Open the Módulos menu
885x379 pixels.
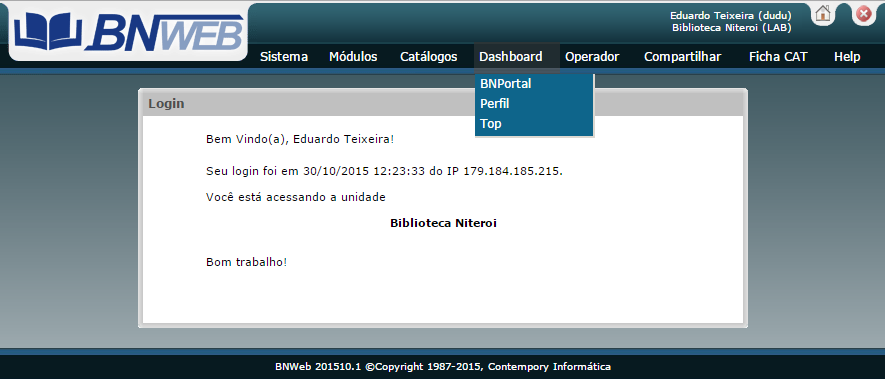click(353, 56)
